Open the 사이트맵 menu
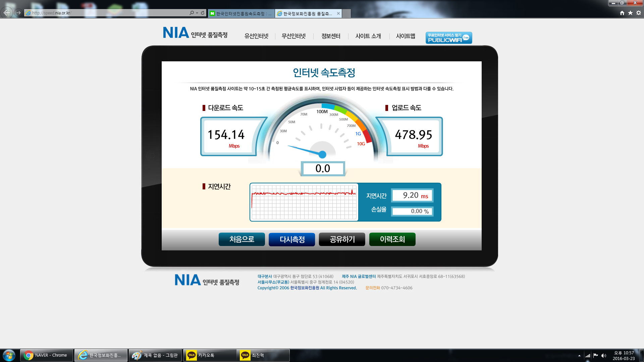 click(x=406, y=36)
